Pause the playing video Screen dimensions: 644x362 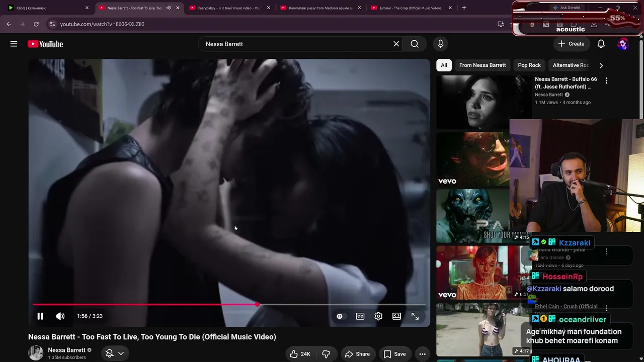click(x=40, y=316)
